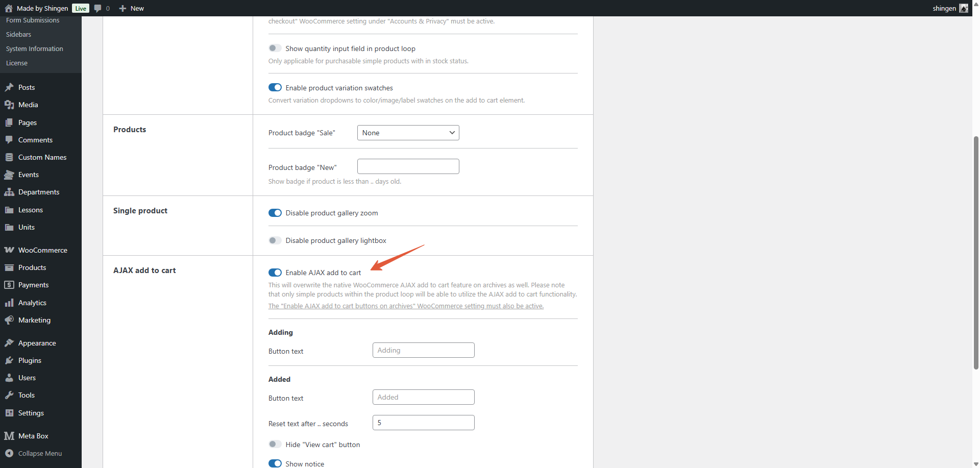Disable the Enable AJAX add to cart toggle
This screenshot has height=468, width=980.
[x=275, y=273]
